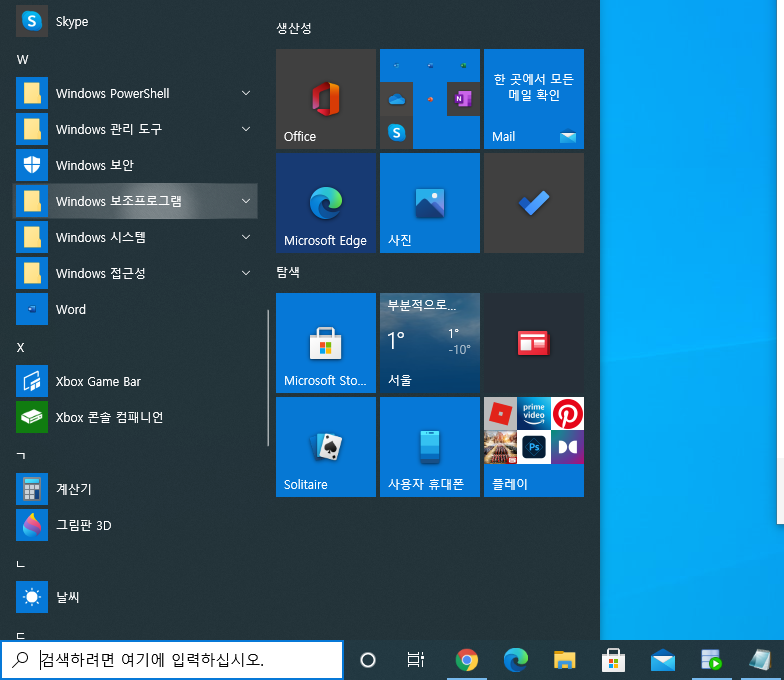This screenshot has width=784, height=680.
Task: Click the Prime Video icon in 플레이 tile
Action: 534,414
